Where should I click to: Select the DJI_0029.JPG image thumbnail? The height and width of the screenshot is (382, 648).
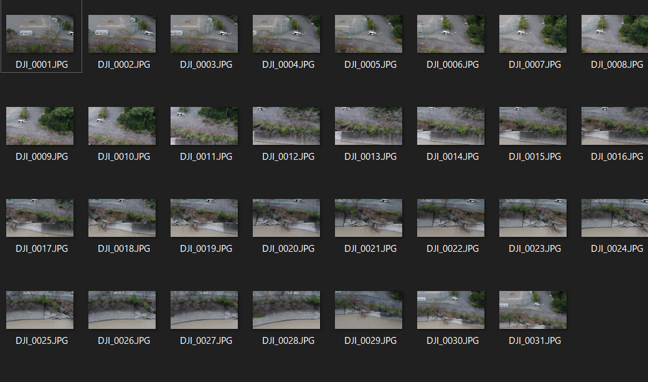pos(369,310)
